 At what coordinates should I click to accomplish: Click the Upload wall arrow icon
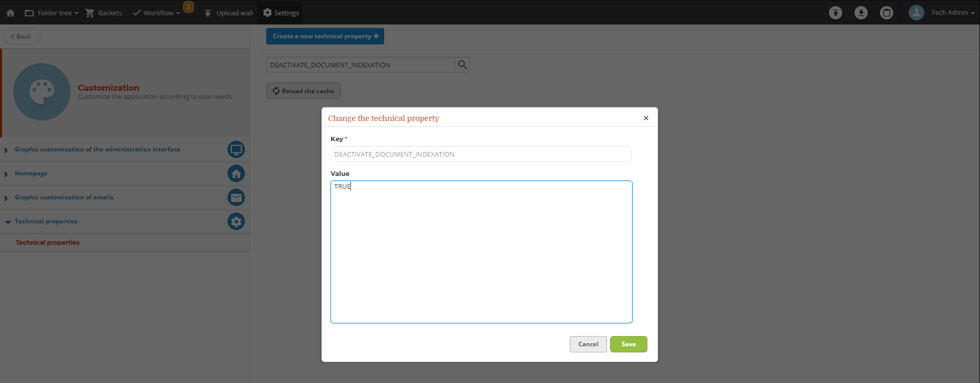tap(208, 13)
